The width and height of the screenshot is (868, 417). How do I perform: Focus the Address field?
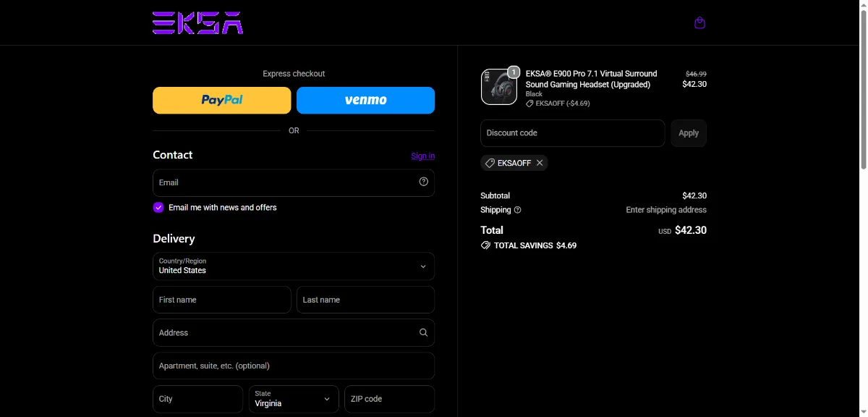[x=294, y=333]
